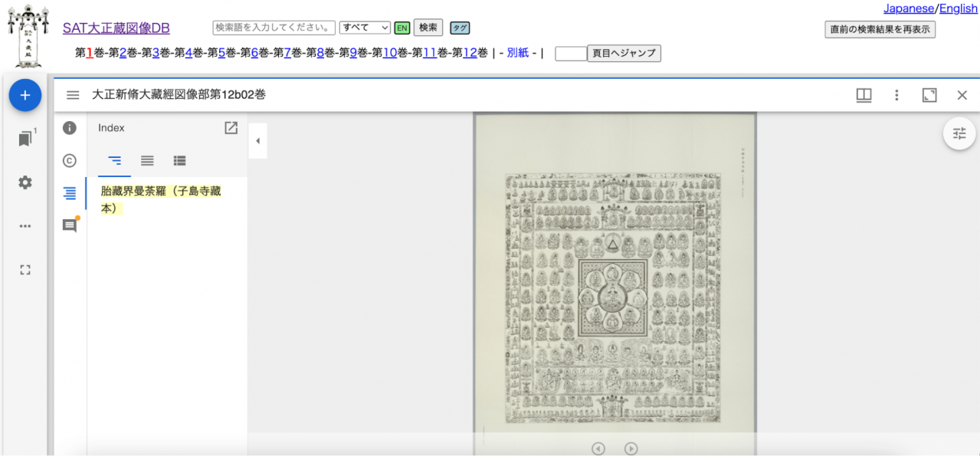Open volume 7 link
This screenshot has height=456, width=980.
[x=287, y=53]
